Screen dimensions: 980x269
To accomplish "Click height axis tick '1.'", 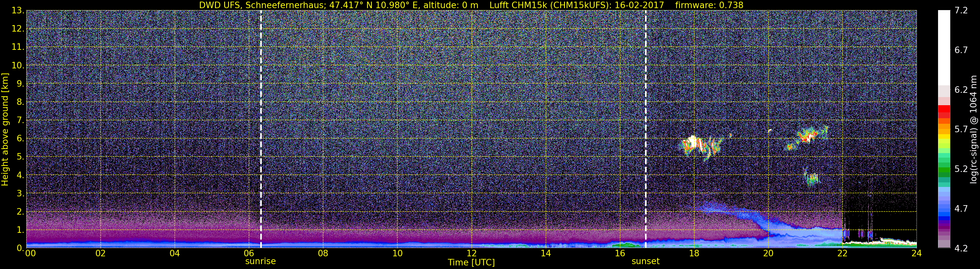I will tap(20, 230).
